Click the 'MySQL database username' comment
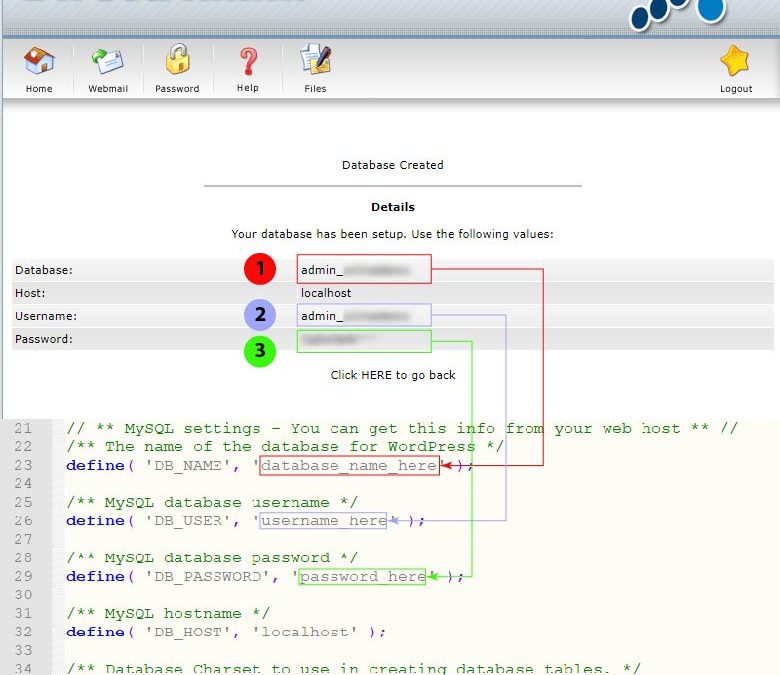 [212, 502]
